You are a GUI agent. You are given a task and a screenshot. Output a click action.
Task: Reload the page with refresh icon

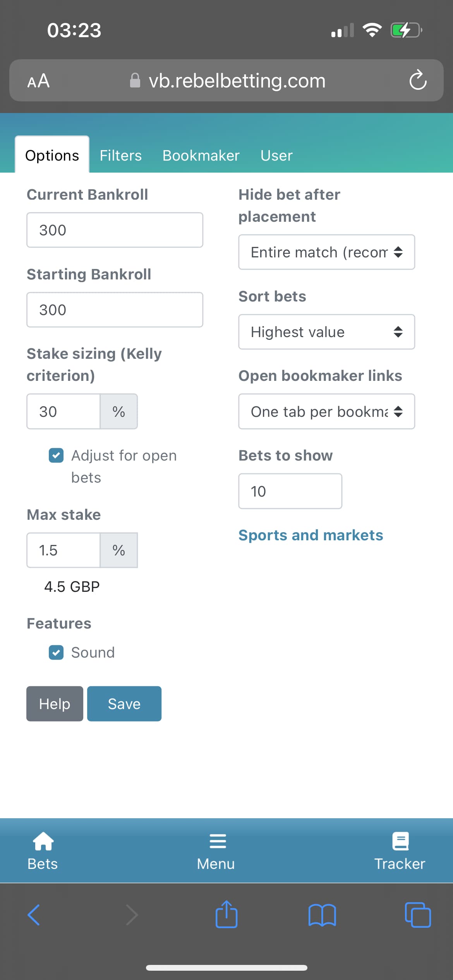tap(418, 80)
